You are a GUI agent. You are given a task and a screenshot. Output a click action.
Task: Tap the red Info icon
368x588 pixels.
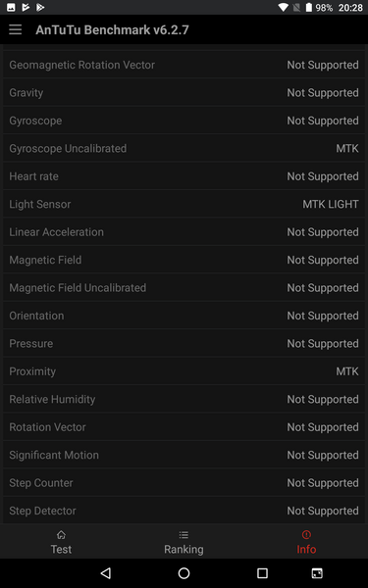[306, 534]
